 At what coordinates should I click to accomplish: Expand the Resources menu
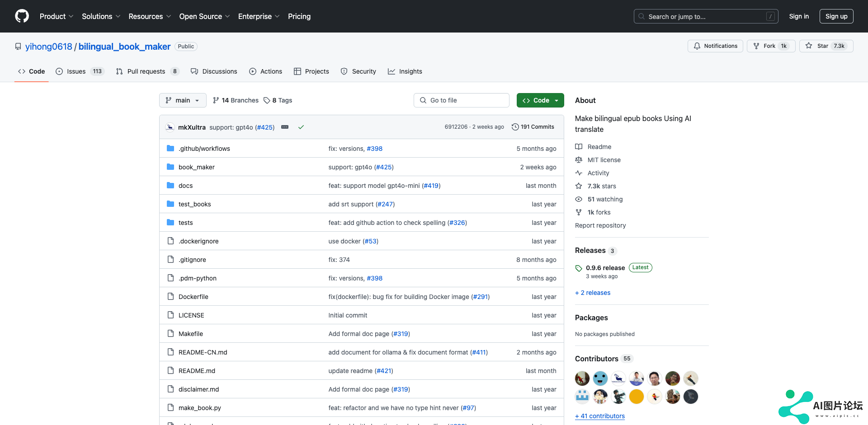(x=150, y=16)
